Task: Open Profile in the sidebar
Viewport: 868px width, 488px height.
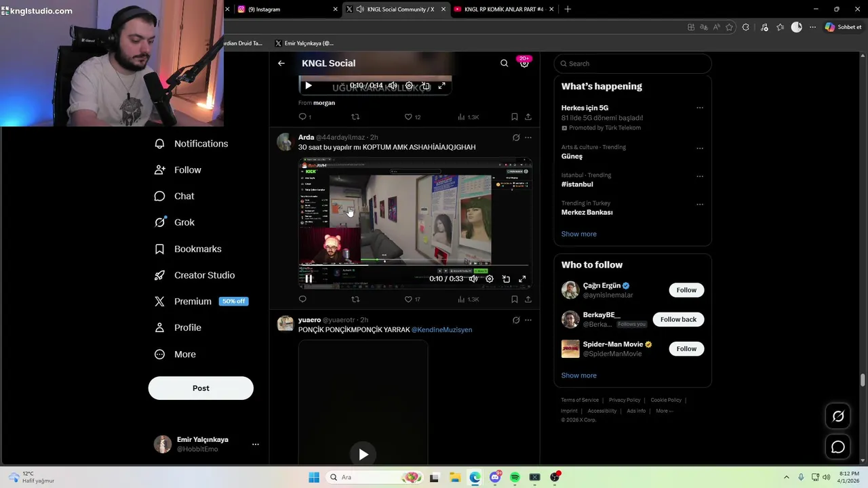Action: point(178,327)
